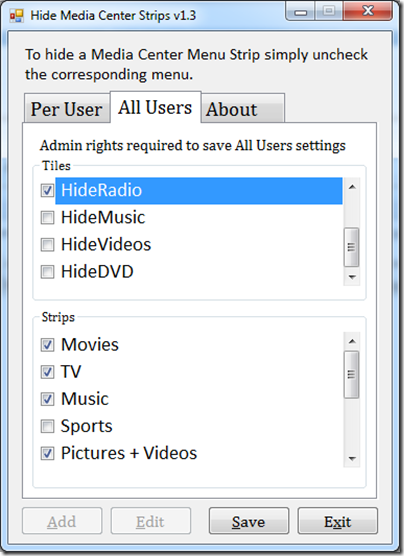Click Strips list scroll-down arrow
The height and width of the screenshot is (556, 404).
(x=352, y=459)
